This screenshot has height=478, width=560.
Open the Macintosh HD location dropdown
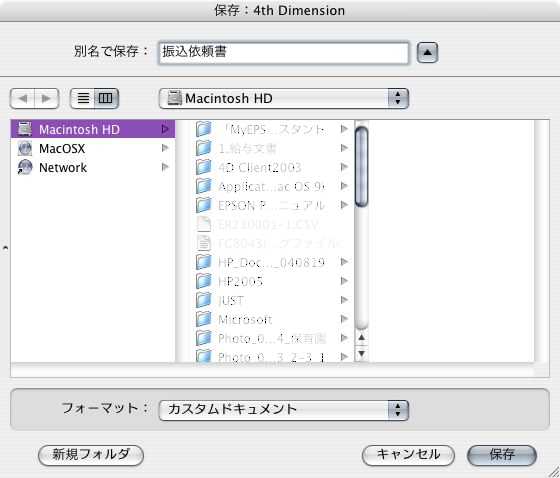coord(284,98)
